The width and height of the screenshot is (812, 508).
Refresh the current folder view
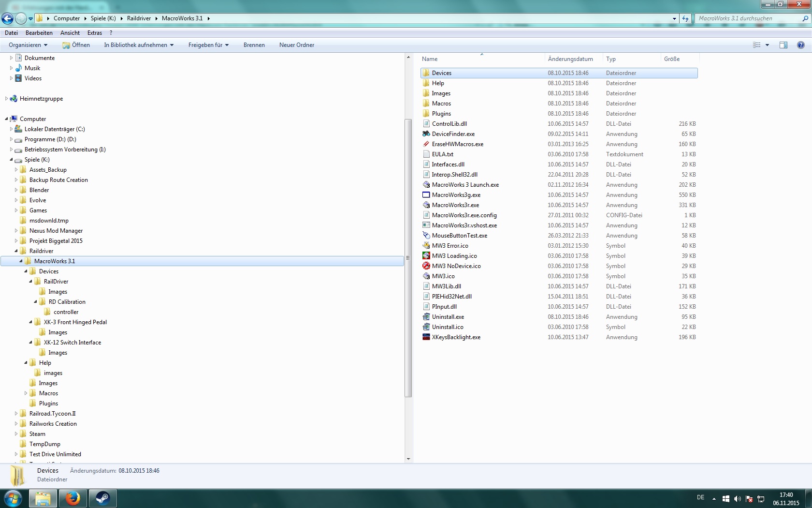686,18
